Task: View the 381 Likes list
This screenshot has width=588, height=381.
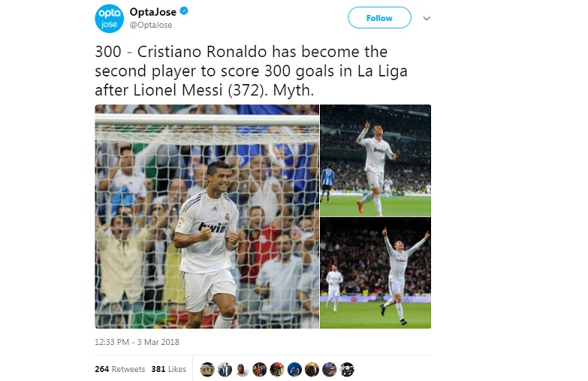Action: 169,369
